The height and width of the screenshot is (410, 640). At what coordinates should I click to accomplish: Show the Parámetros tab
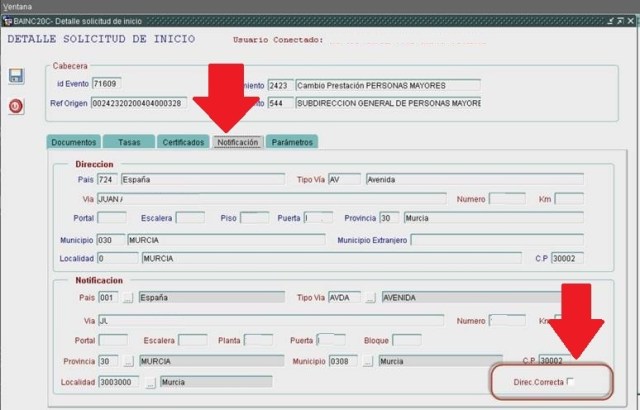coord(292,142)
